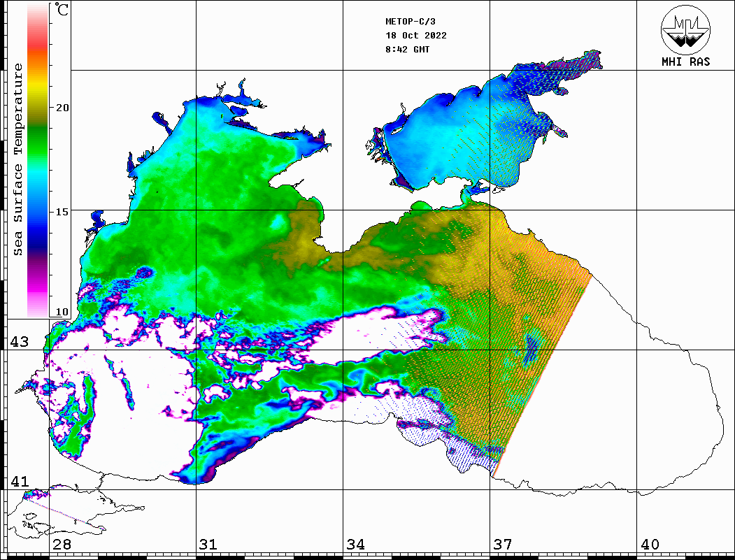Select the '8:42 GMT' time text
The height and width of the screenshot is (560, 735).
[407, 50]
